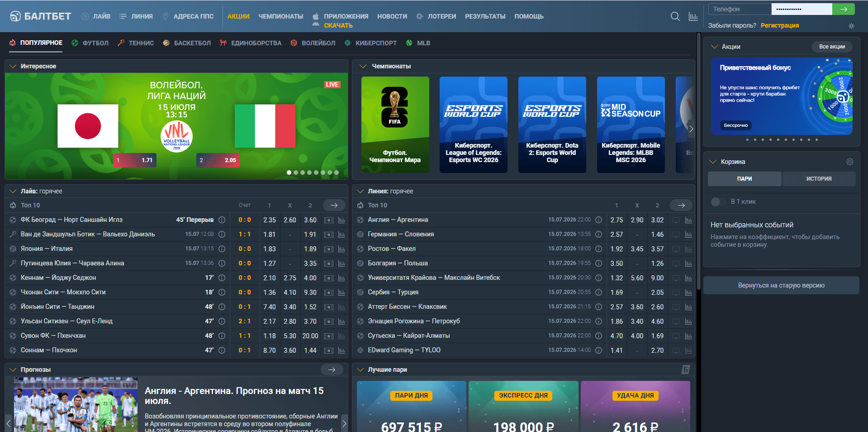Open stats chart for Эгнация Рогожина — Петрокуб

click(x=688, y=322)
